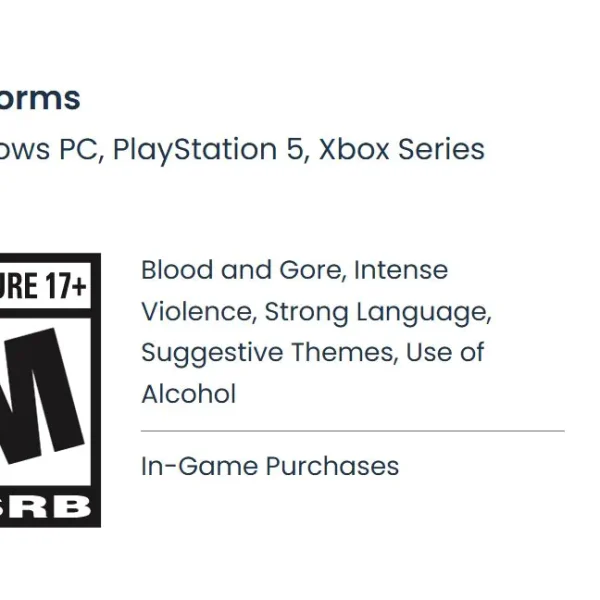600x600 pixels.
Task: Click the 'PC,' platform text
Action: pyautogui.click(x=82, y=150)
